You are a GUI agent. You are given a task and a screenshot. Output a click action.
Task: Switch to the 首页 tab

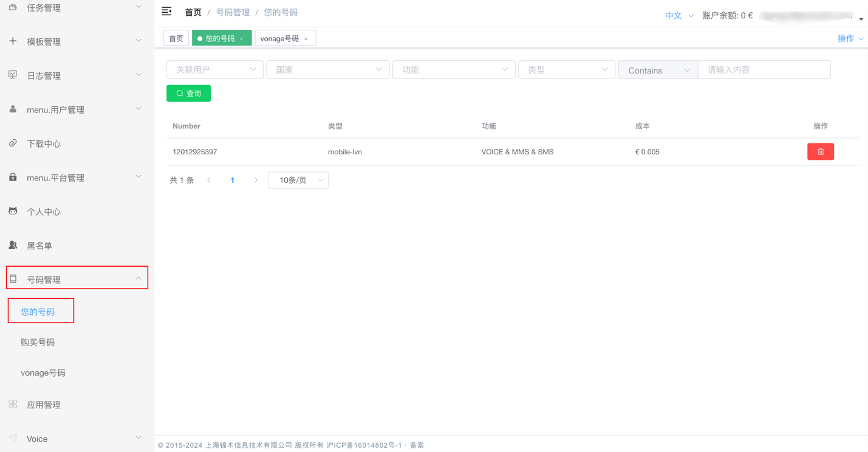tap(176, 38)
